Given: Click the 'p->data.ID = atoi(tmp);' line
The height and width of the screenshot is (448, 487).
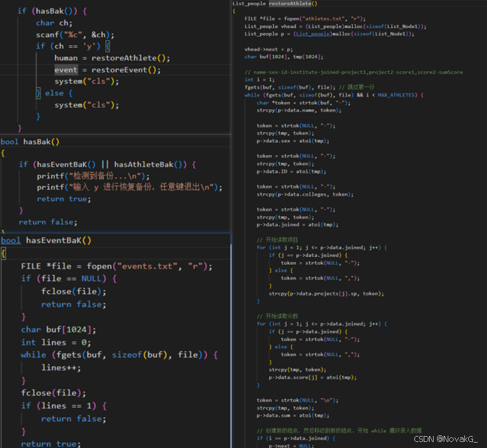Looking at the screenshot, I should click(291, 171).
